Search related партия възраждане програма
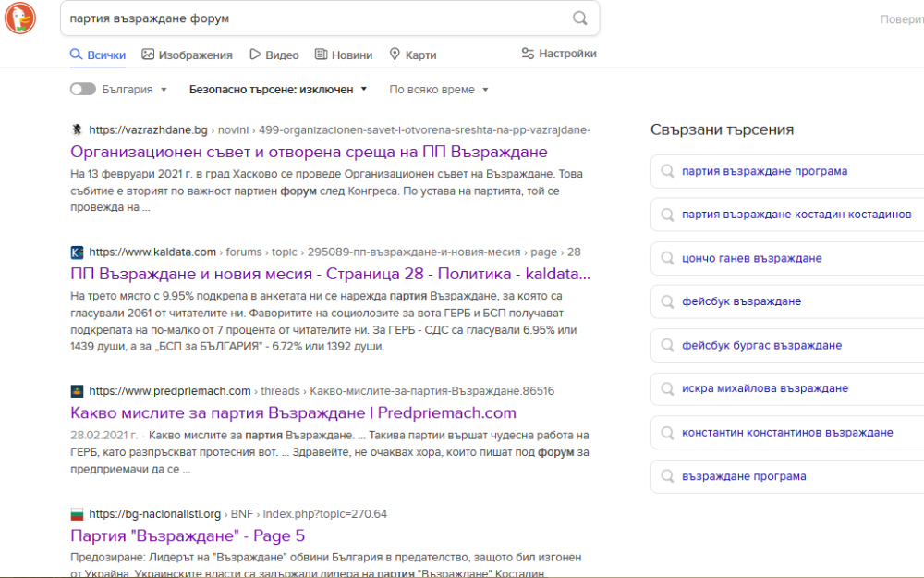Image resolution: width=924 pixels, height=578 pixels. 764,171
